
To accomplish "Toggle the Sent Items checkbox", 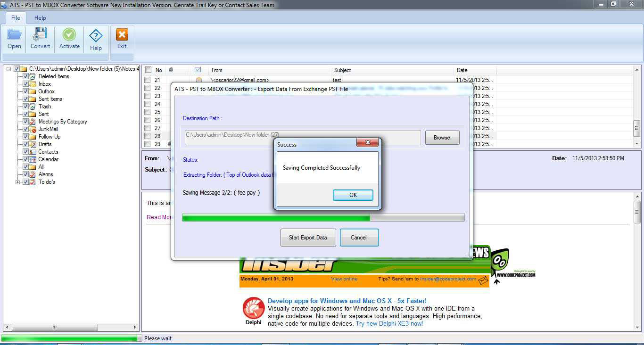I will [26, 99].
